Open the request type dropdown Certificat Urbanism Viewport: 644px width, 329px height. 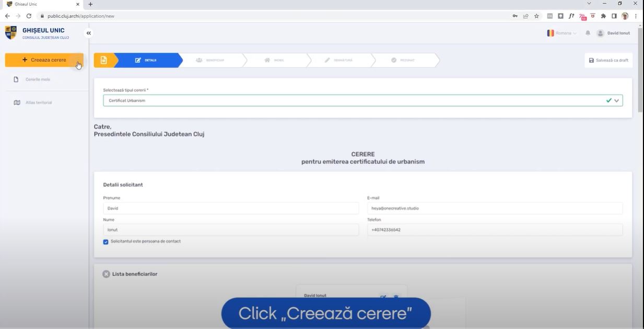363,100
